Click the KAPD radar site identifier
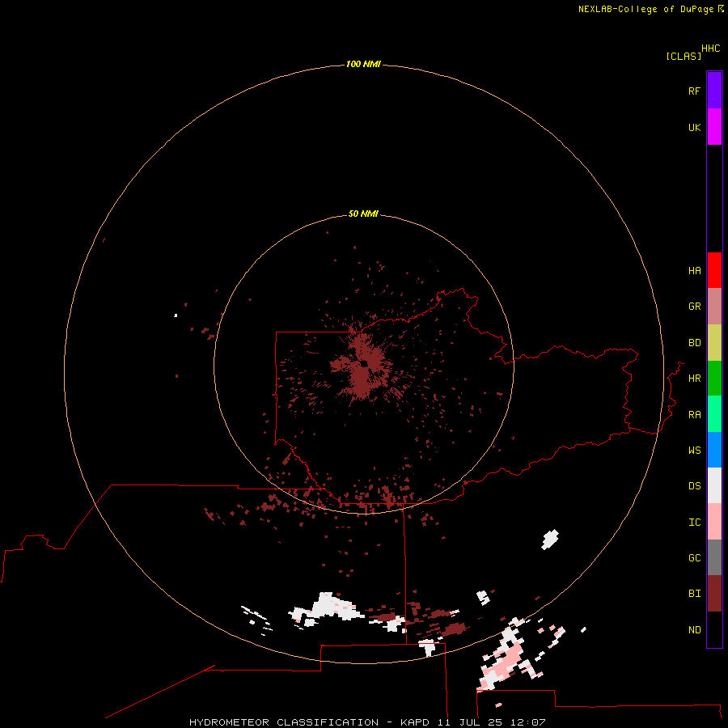The height and width of the screenshot is (728, 728). (415, 722)
